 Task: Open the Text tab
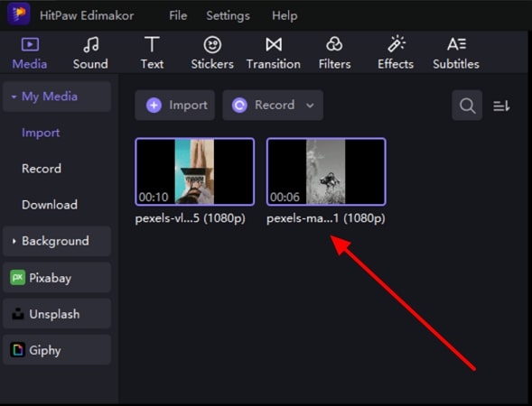(152, 53)
